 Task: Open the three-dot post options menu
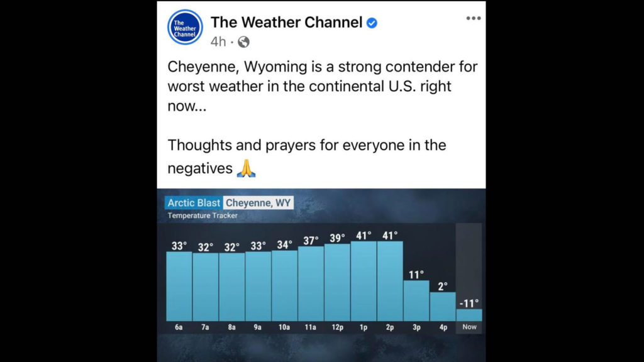coord(473,18)
